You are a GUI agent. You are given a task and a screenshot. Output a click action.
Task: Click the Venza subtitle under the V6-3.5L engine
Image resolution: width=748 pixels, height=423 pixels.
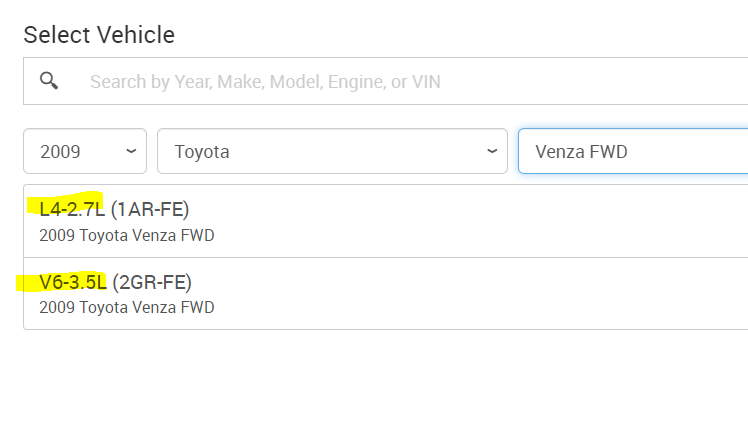pyautogui.click(x=127, y=308)
